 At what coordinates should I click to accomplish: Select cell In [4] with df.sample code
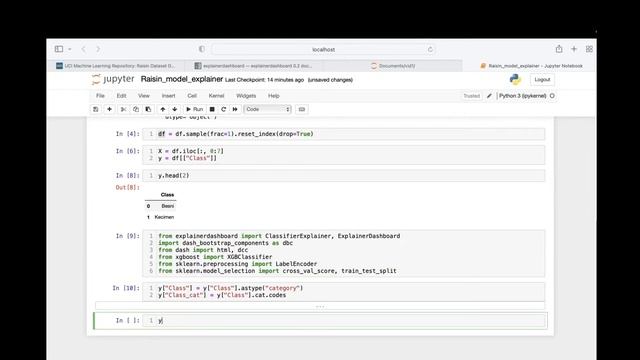click(x=344, y=134)
